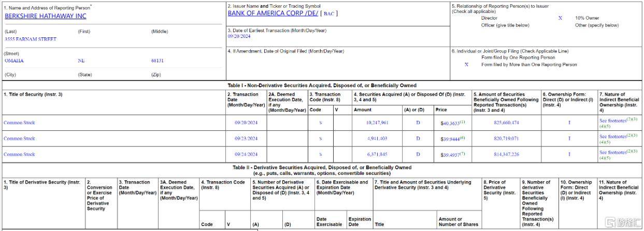Click ownership form I in 09/20/2024 row

(x=569, y=123)
